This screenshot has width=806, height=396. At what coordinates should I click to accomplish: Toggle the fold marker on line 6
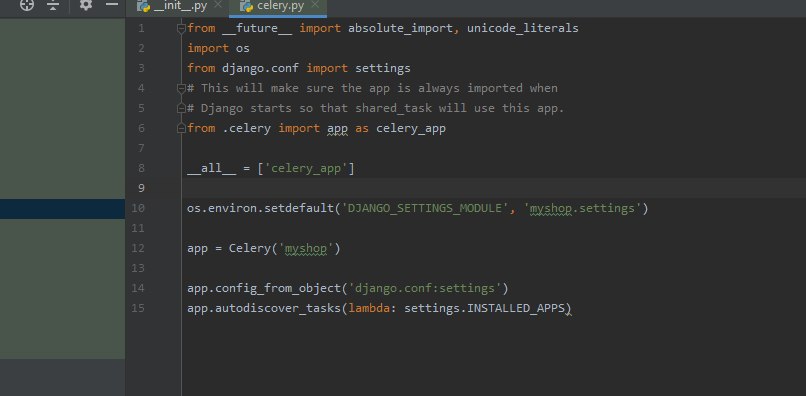point(181,129)
